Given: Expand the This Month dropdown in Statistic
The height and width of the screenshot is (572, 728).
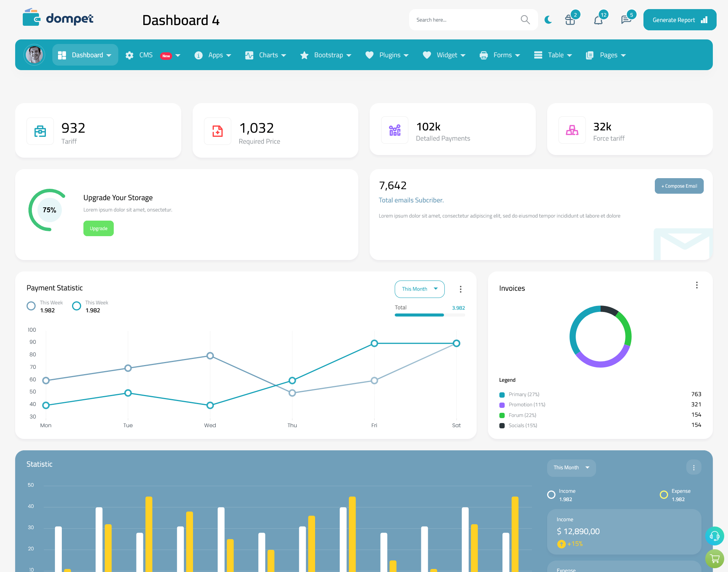Looking at the screenshot, I should coord(570,467).
